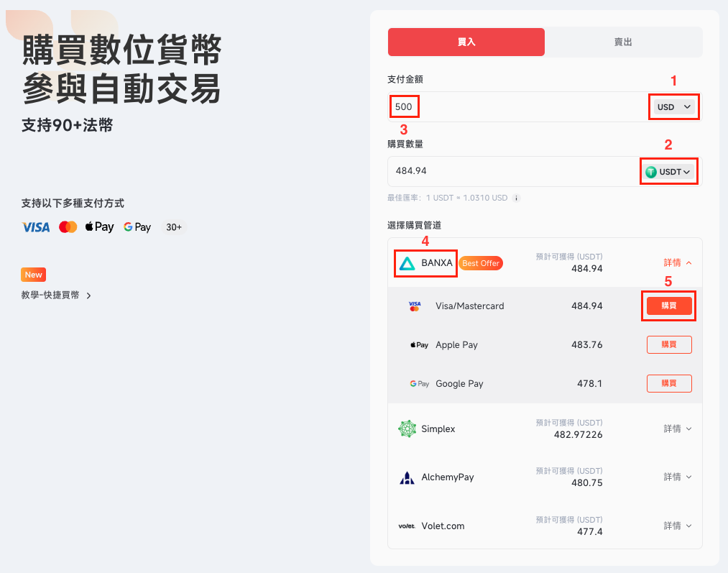
Task: Click the Apple Pay icon in BANXA list
Action: [x=419, y=345]
